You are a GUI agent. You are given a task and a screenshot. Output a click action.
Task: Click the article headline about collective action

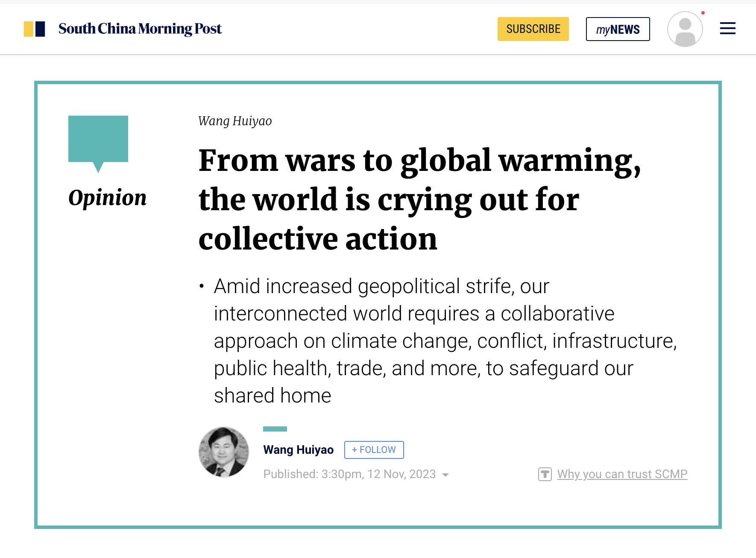[x=420, y=200]
